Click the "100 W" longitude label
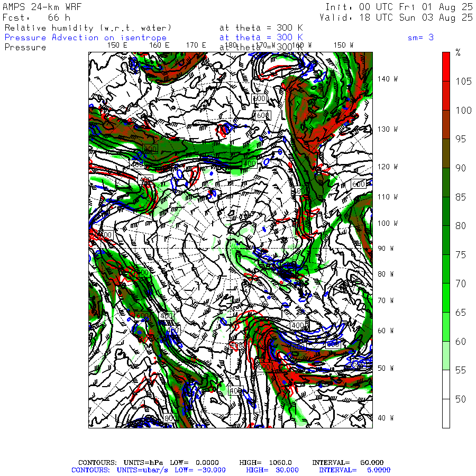 [x=388, y=223]
